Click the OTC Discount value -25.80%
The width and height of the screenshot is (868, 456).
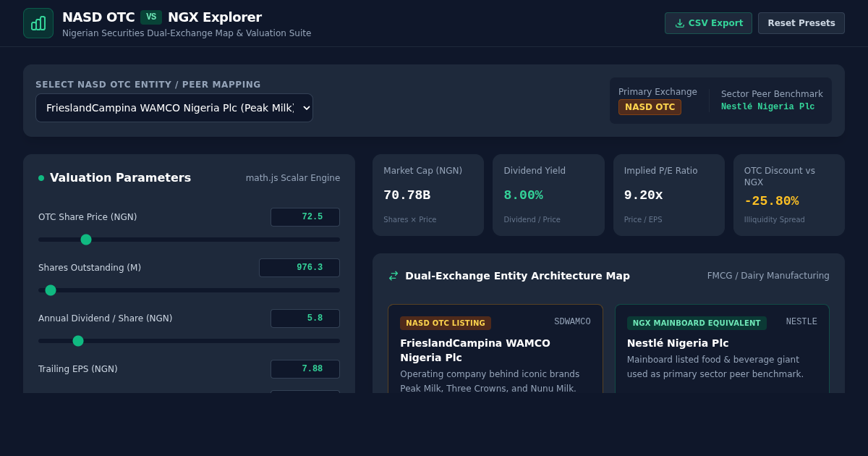[771, 201]
